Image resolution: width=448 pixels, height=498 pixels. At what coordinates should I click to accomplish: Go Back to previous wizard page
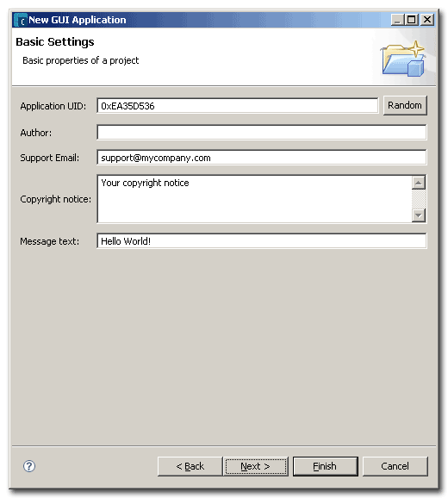(190, 466)
